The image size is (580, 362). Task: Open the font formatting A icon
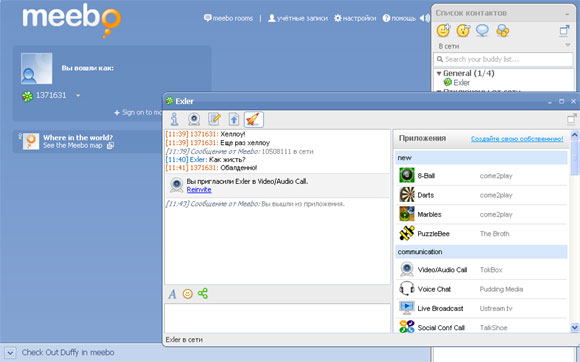[x=172, y=294]
